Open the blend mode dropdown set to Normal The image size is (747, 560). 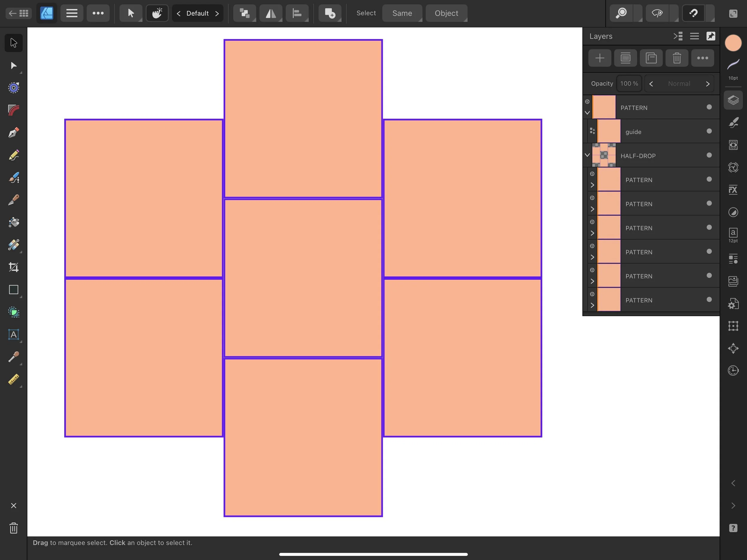(679, 83)
